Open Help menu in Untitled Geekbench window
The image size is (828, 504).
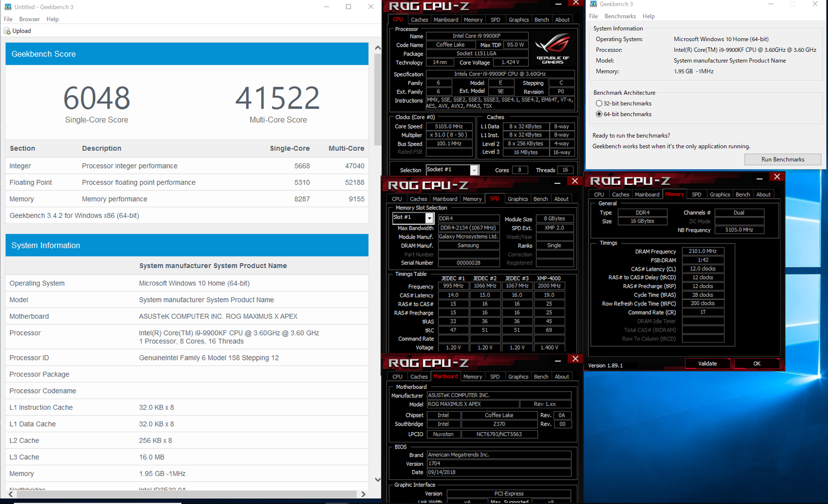tap(53, 19)
